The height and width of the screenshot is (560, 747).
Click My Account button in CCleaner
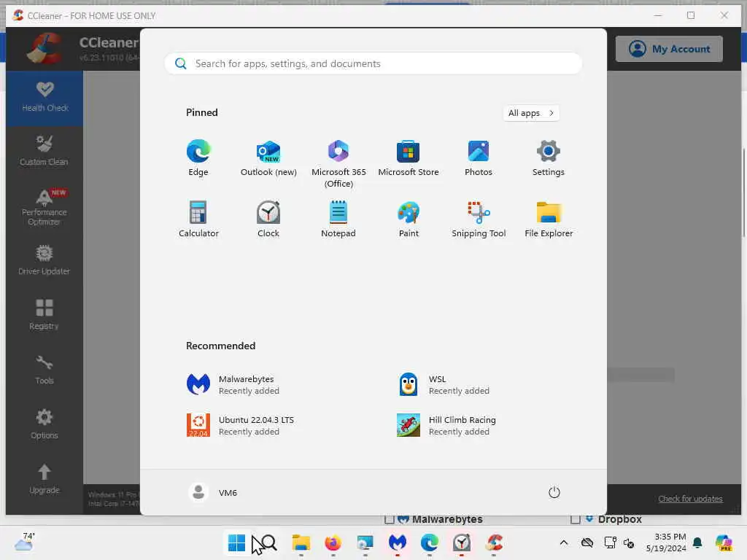(669, 49)
